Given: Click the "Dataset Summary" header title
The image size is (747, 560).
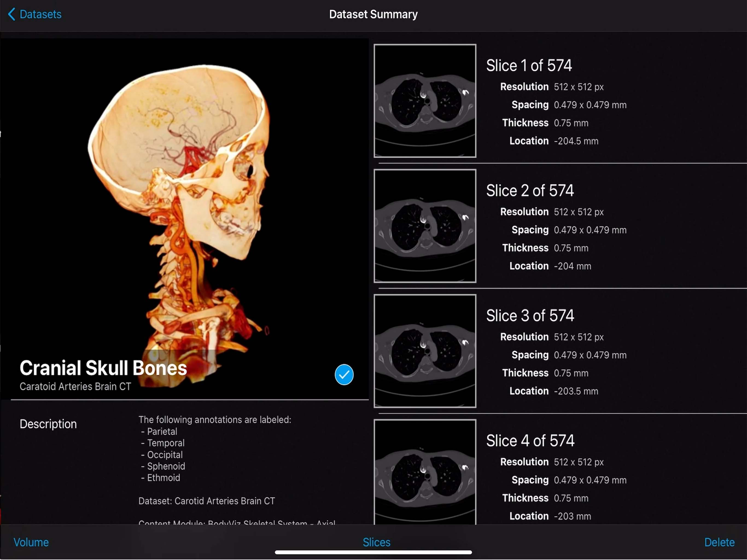Looking at the screenshot, I should tap(373, 14).
